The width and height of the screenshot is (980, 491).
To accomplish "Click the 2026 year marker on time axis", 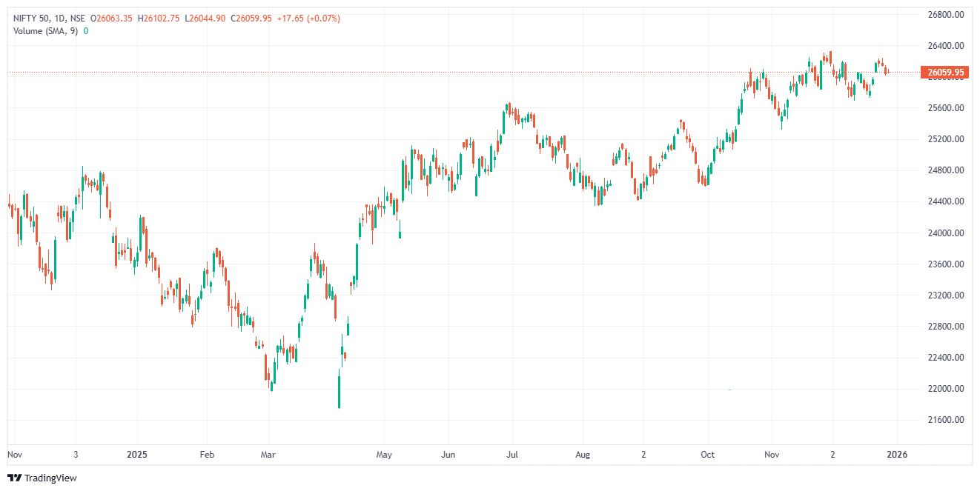I will tap(898, 454).
